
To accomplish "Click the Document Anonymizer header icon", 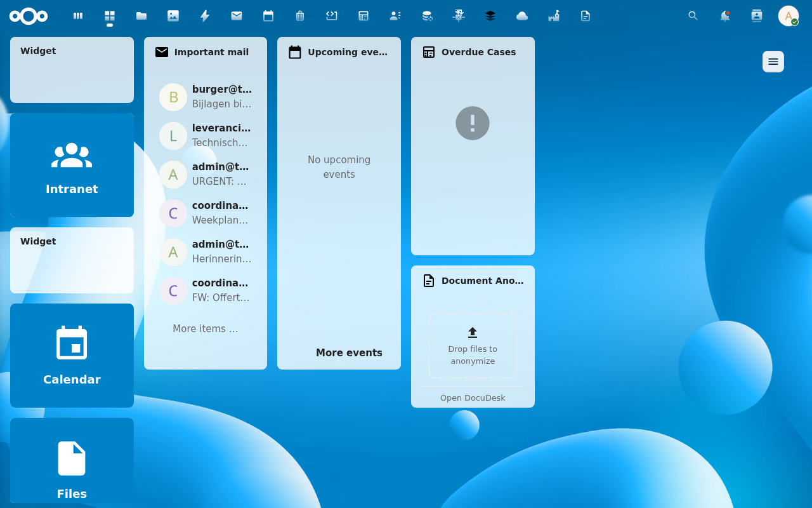I will 429,281.
